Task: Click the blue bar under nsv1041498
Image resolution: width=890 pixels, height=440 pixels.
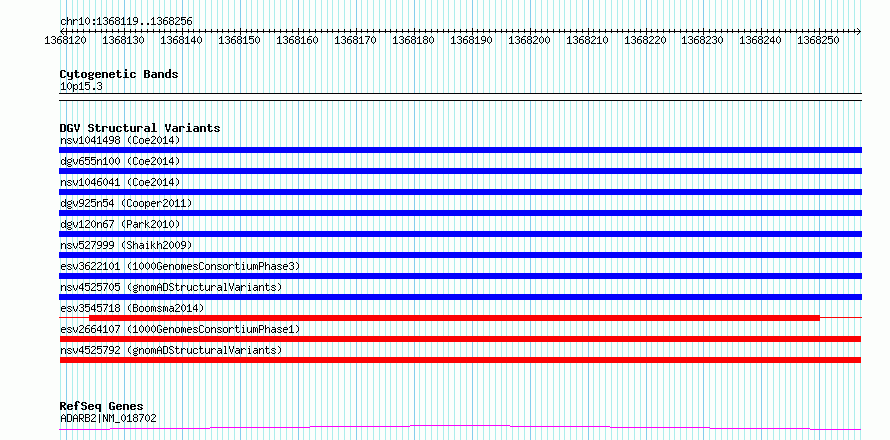Action: [x=460, y=150]
